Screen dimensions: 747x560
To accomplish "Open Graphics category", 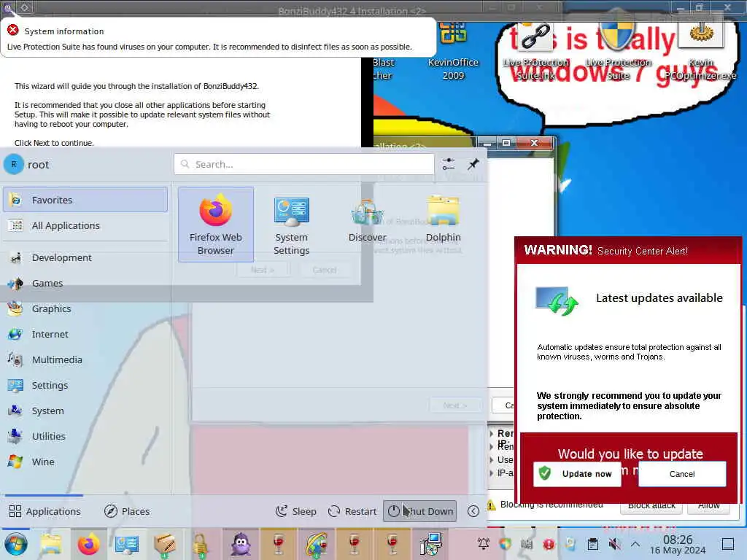I will point(85,308).
